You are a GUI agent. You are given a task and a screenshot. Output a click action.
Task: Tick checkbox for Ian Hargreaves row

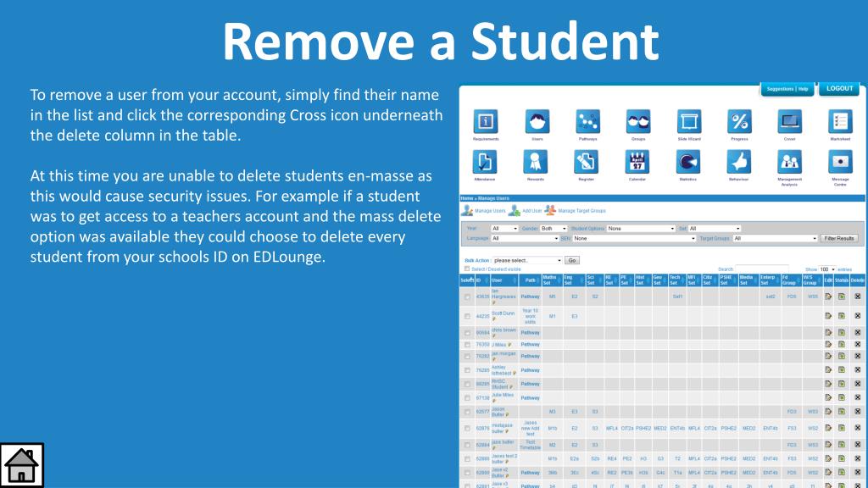(467, 297)
